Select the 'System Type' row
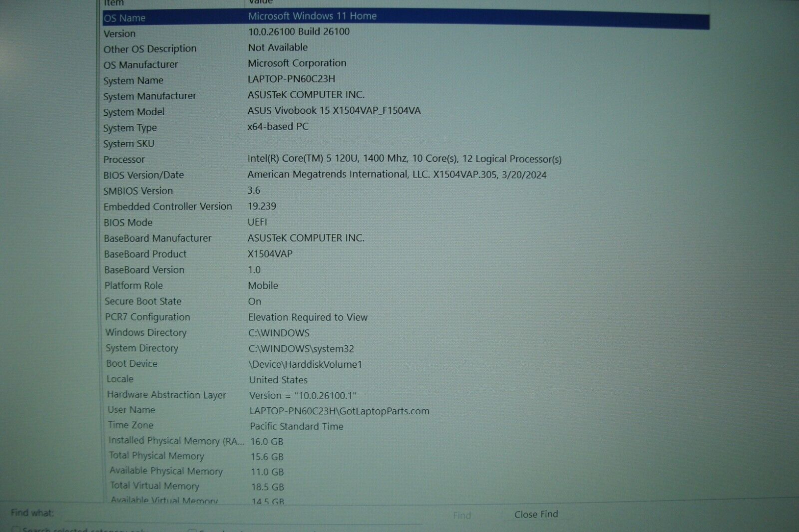The image size is (799, 532). tap(130, 128)
